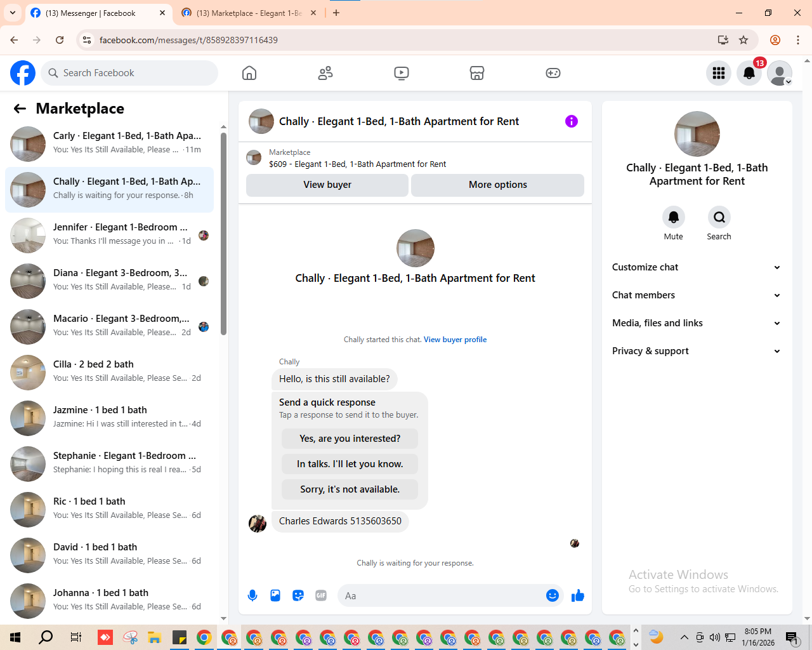Viewport: 812px width, 650px height.
Task: Open Windows taskbar search
Action: [x=46, y=637]
